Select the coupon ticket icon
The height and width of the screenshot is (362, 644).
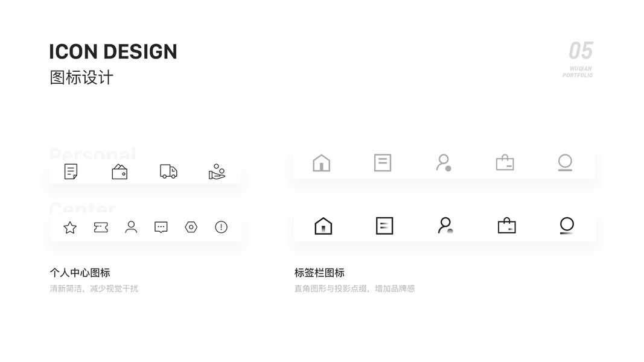click(101, 227)
